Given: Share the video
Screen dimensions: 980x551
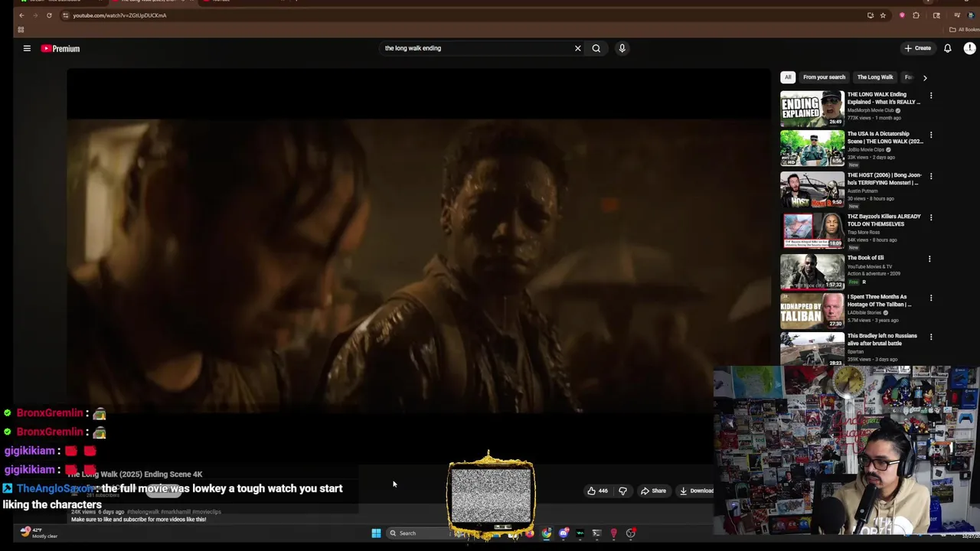Looking at the screenshot, I should pyautogui.click(x=653, y=491).
